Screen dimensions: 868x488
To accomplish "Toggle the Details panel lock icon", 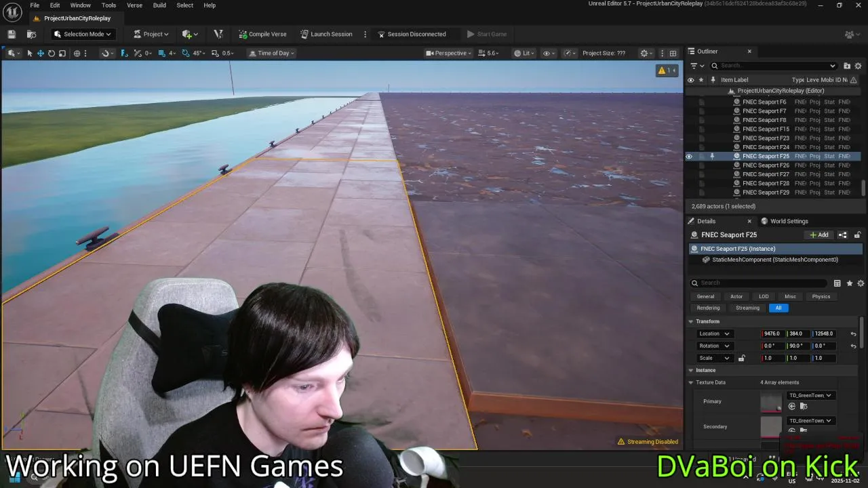I will [857, 235].
